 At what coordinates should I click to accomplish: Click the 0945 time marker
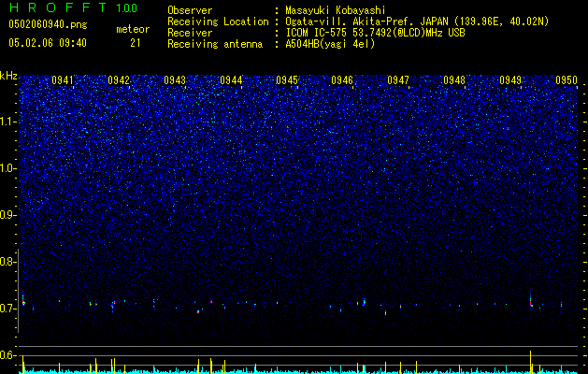point(287,80)
